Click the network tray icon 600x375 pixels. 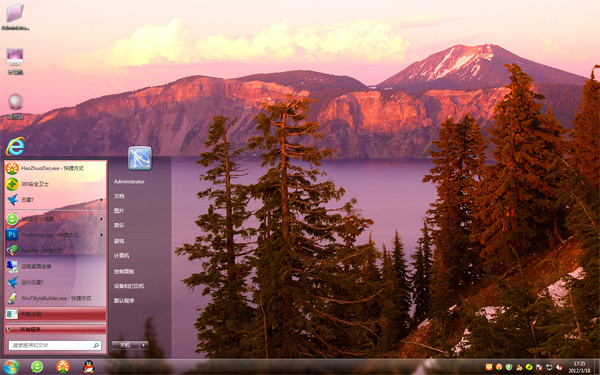549,367
